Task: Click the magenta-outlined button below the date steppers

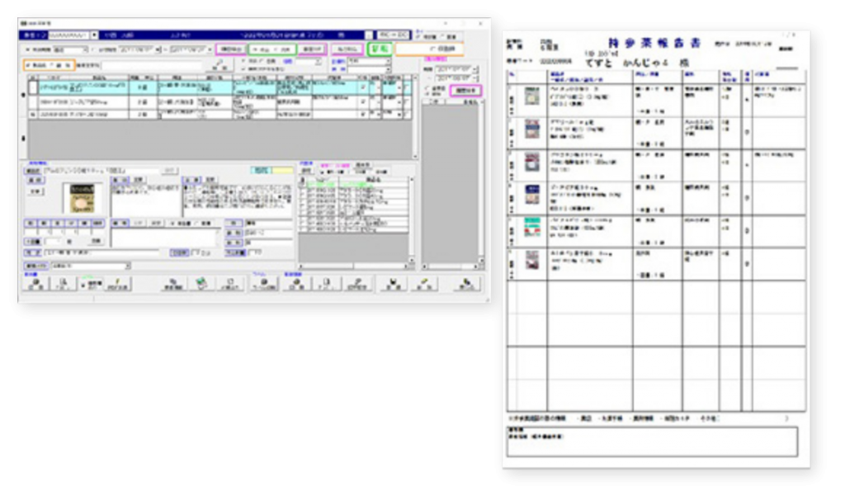Action: click(x=465, y=90)
